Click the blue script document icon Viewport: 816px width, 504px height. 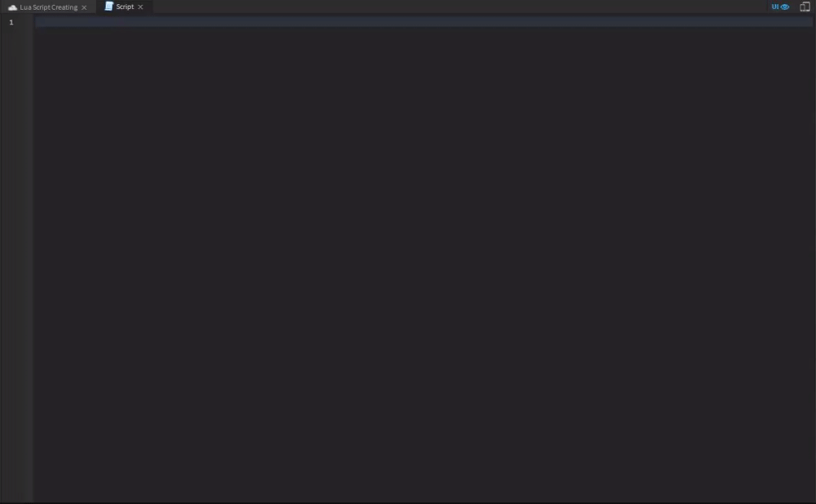[109, 7]
